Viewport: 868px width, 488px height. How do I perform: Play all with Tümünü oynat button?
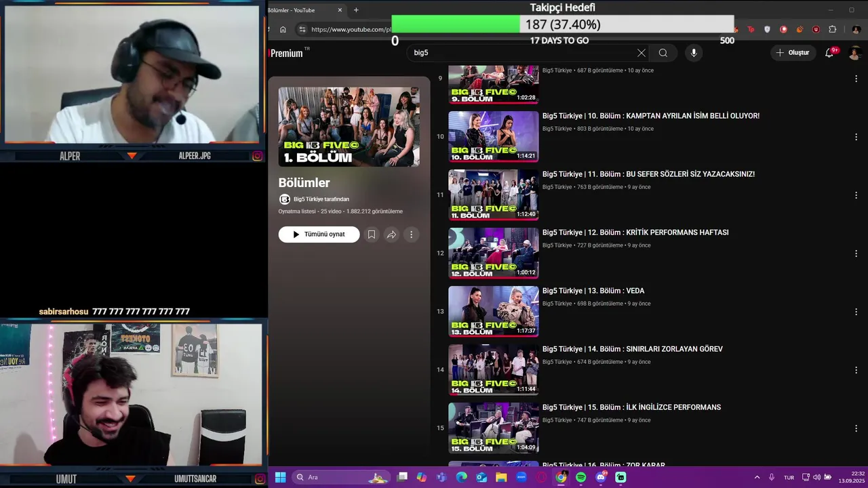pos(319,235)
